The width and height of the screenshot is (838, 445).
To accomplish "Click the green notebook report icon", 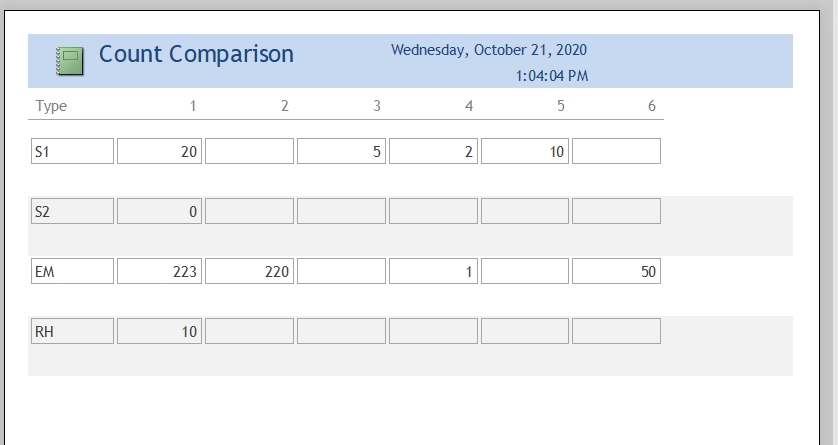I will tap(70, 61).
